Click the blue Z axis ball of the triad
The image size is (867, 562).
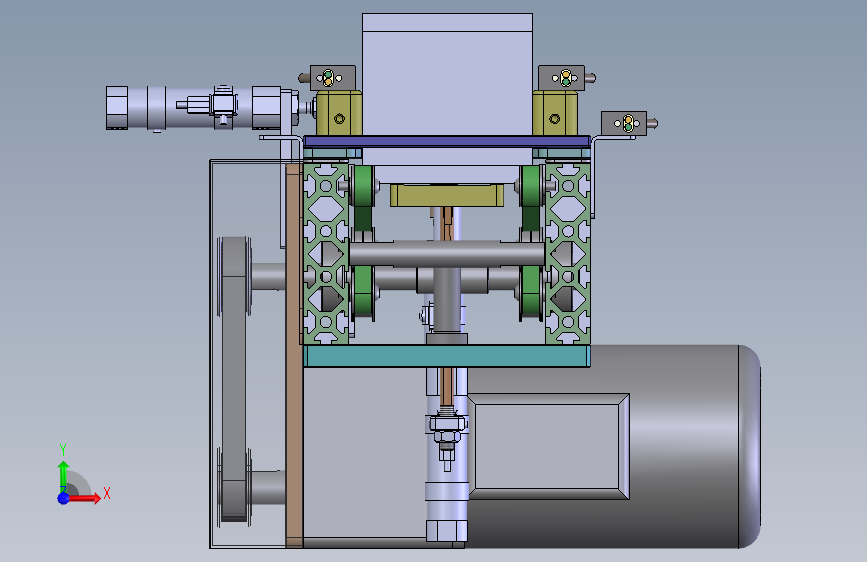pyautogui.click(x=64, y=498)
